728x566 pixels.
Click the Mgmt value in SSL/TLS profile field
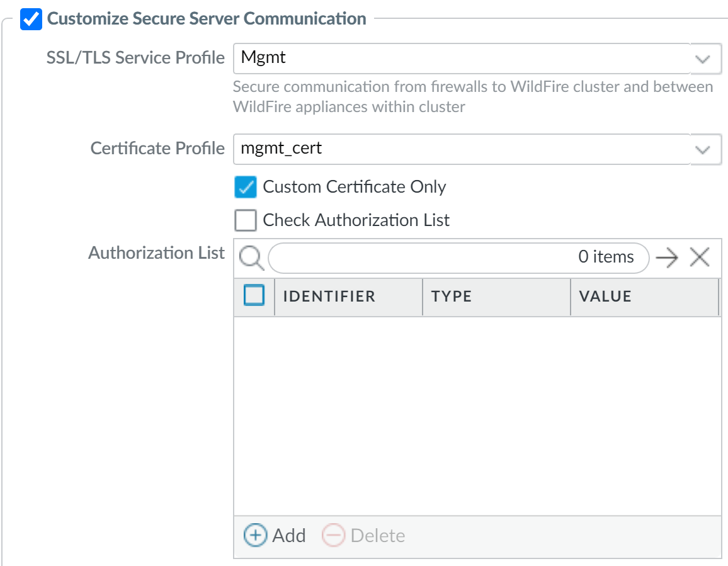(263, 58)
